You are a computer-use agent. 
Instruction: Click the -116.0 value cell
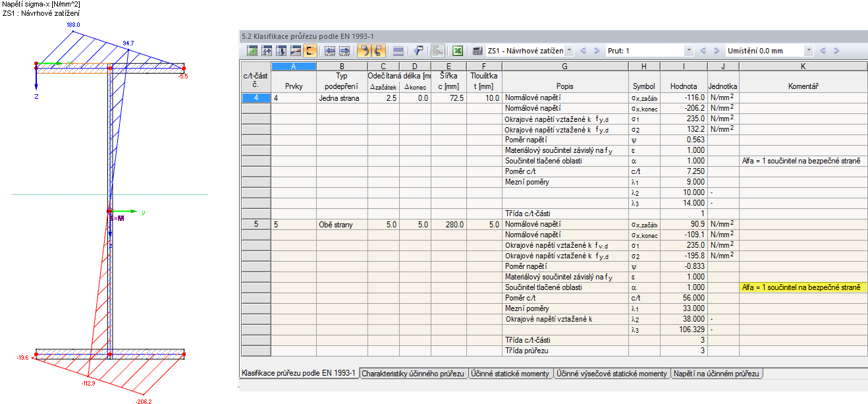(x=684, y=98)
